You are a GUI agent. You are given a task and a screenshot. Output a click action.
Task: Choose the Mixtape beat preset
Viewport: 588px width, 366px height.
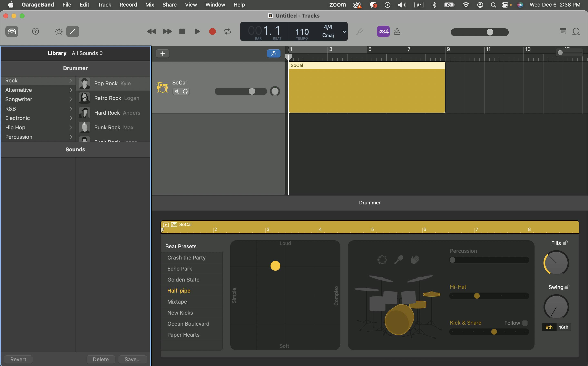[192, 302]
